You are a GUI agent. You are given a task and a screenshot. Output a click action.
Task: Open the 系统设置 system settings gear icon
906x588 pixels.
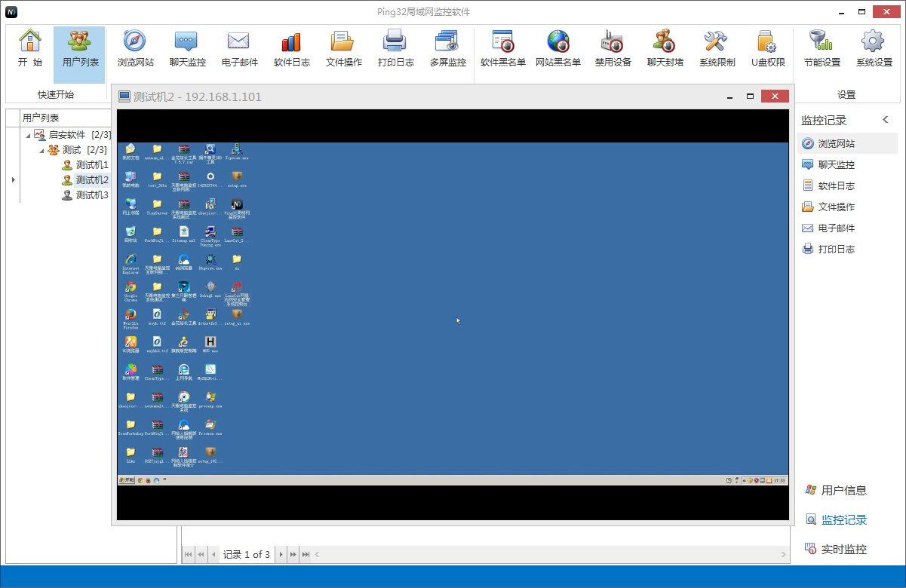(x=873, y=49)
